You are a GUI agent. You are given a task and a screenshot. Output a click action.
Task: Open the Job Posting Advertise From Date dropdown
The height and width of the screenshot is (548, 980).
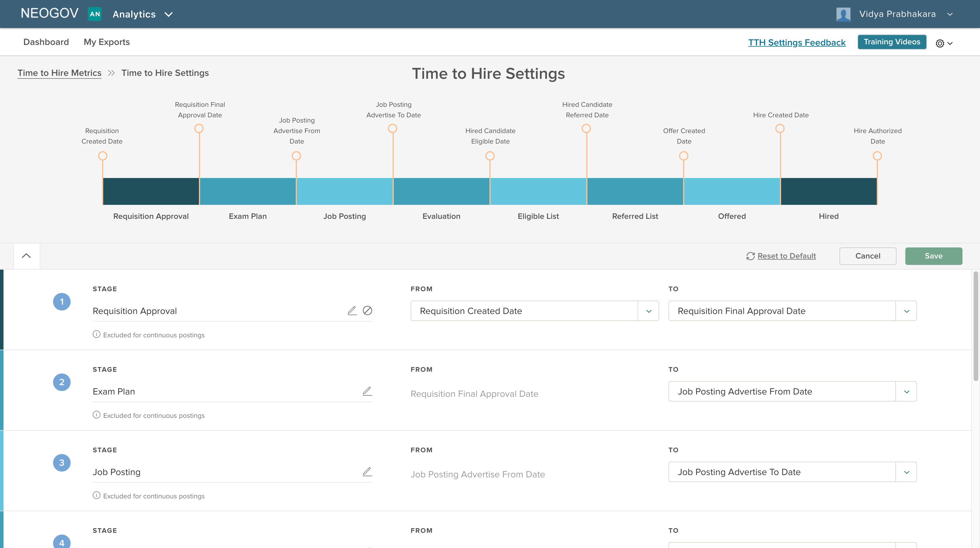[x=792, y=391]
